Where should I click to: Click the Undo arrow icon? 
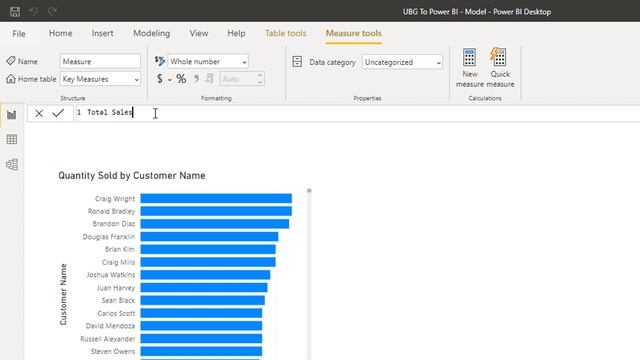click(x=33, y=11)
